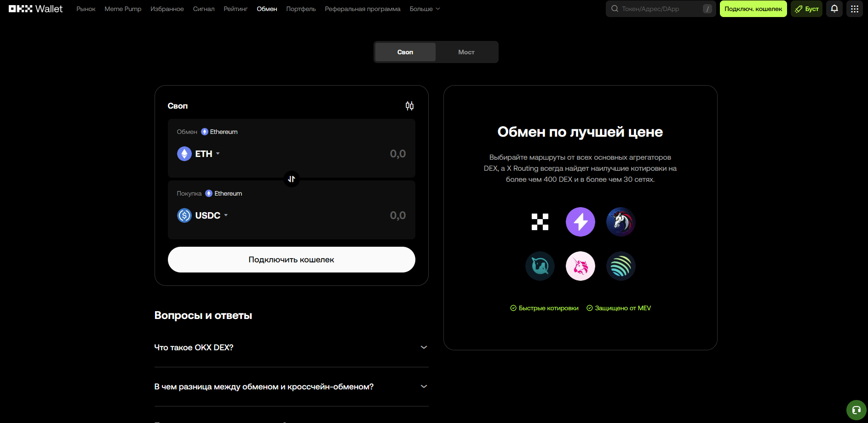This screenshot has width=868, height=423.
Task: Open the Портфель navigation item
Action: 301,9
